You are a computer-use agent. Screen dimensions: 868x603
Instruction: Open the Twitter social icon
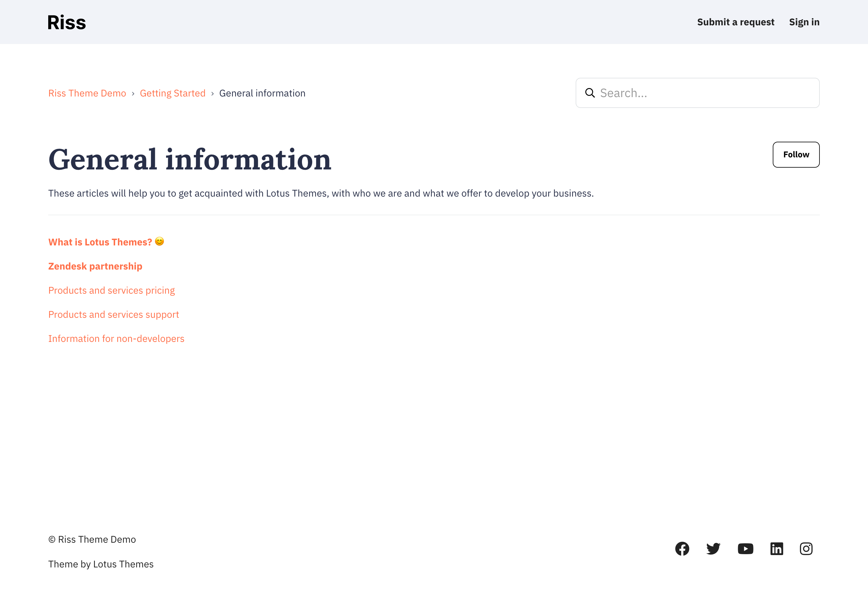713,549
